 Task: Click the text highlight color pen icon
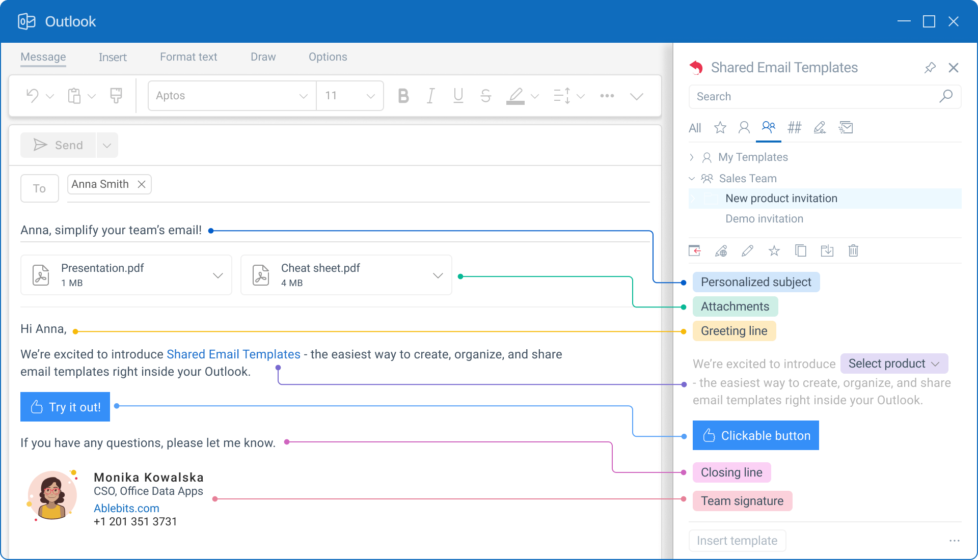515,96
